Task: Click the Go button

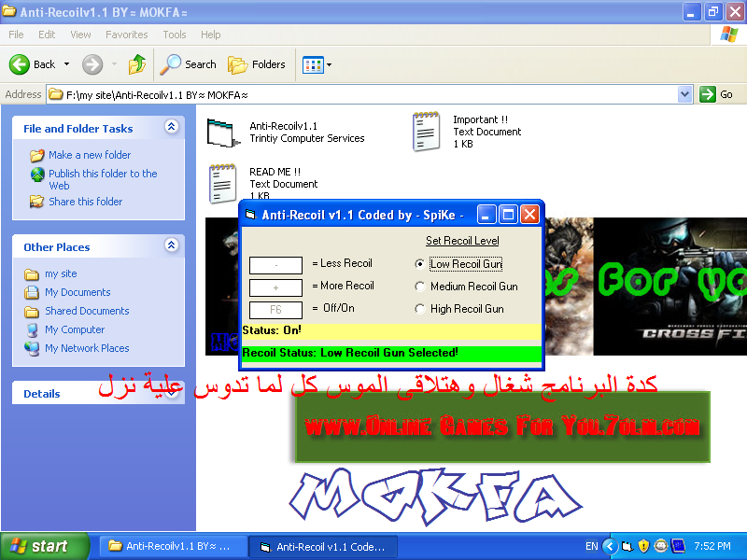Action: (716, 94)
